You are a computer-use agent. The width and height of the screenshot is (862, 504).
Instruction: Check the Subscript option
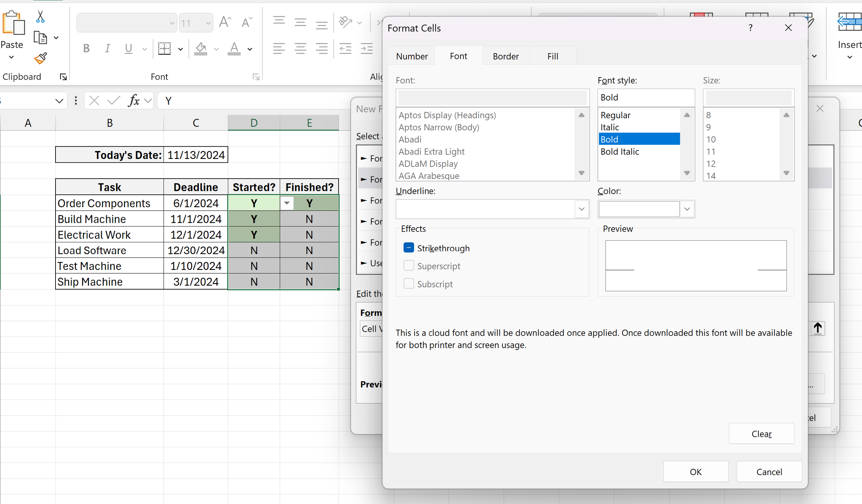[x=408, y=283]
